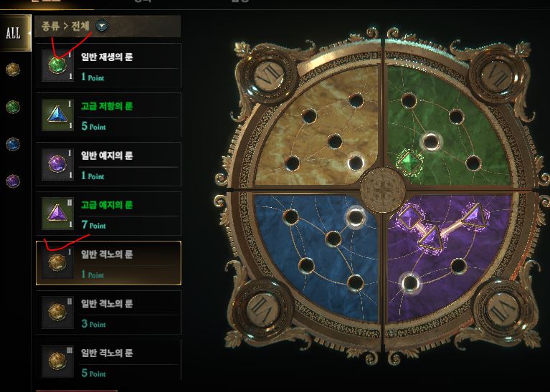
Task: Select the 고급 예지의 룬 7 Point entry
Action: click(x=108, y=214)
